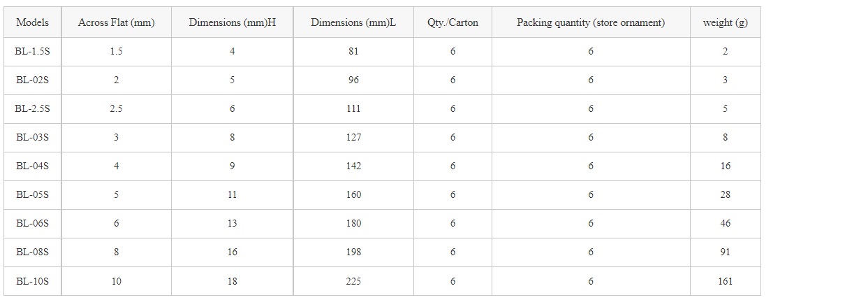Select the 2.5 across flat cell
The image size is (868, 307).
tap(117, 109)
